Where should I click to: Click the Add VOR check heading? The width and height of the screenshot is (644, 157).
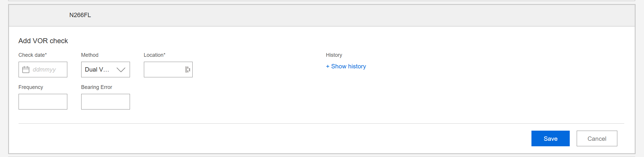(43, 41)
